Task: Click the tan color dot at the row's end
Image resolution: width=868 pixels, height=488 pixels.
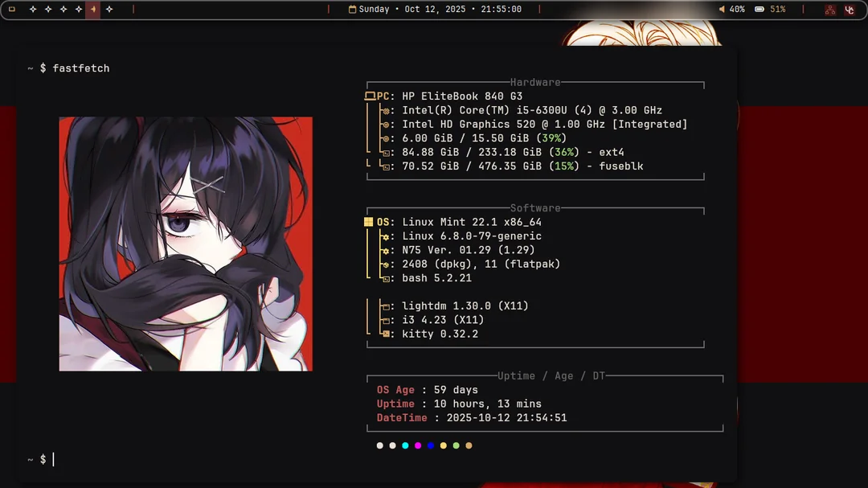Action: [x=469, y=445]
